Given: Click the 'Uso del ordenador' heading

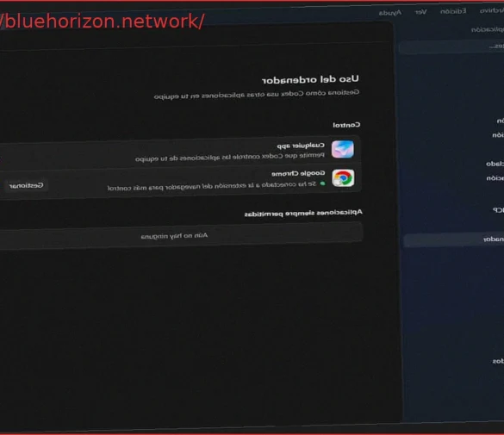Looking at the screenshot, I should pyautogui.click(x=310, y=79).
